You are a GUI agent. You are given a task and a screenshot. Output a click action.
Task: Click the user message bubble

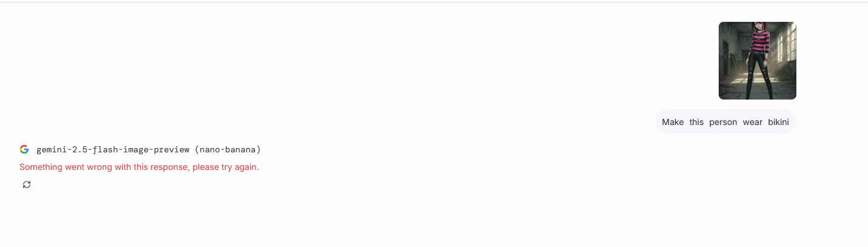click(x=725, y=122)
